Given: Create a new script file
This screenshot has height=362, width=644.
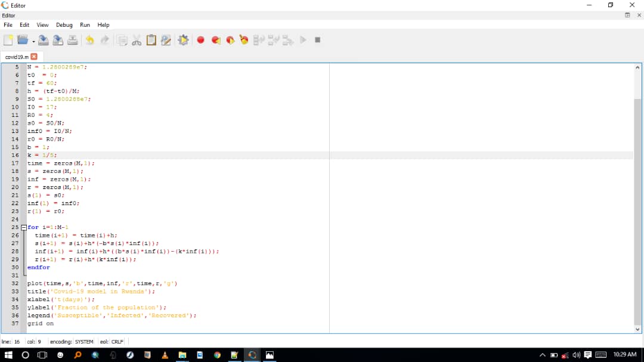Looking at the screenshot, I should tap(8, 40).
